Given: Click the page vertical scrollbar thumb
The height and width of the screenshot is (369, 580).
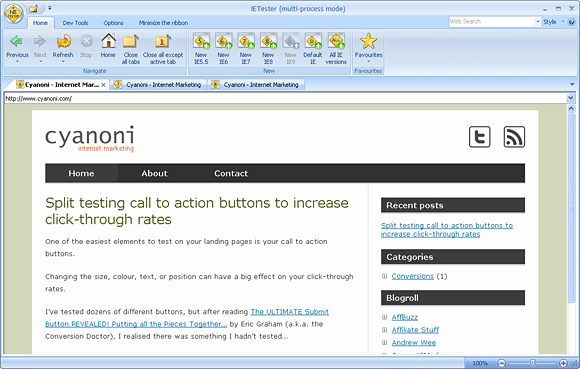Looking at the screenshot, I should (x=571, y=207).
